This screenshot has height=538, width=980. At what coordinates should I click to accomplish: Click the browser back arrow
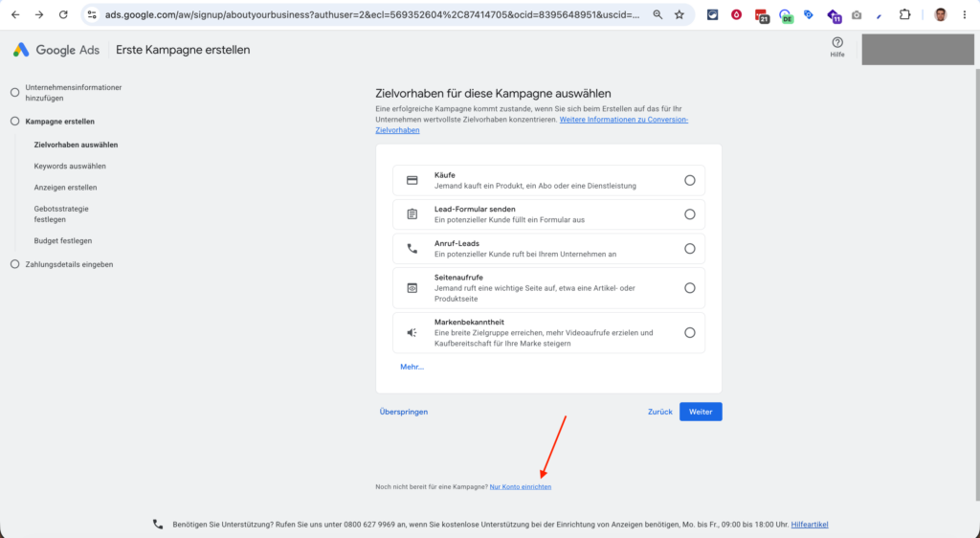15,14
